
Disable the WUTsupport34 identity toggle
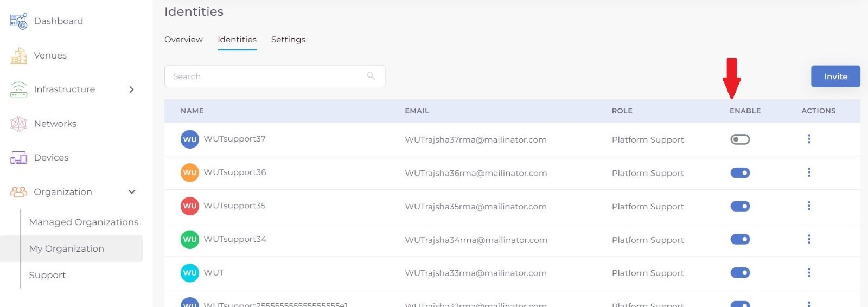[x=740, y=239]
